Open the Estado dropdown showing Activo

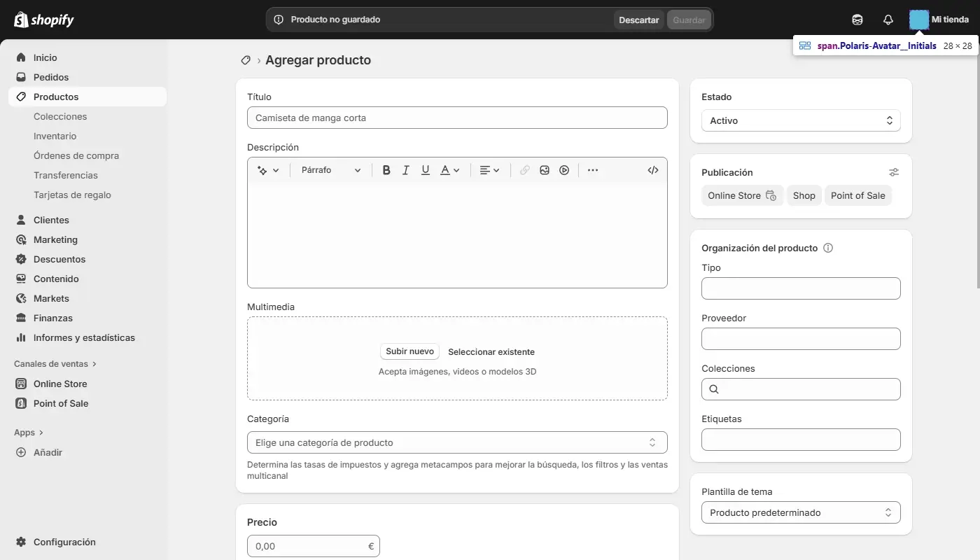point(800,120)
